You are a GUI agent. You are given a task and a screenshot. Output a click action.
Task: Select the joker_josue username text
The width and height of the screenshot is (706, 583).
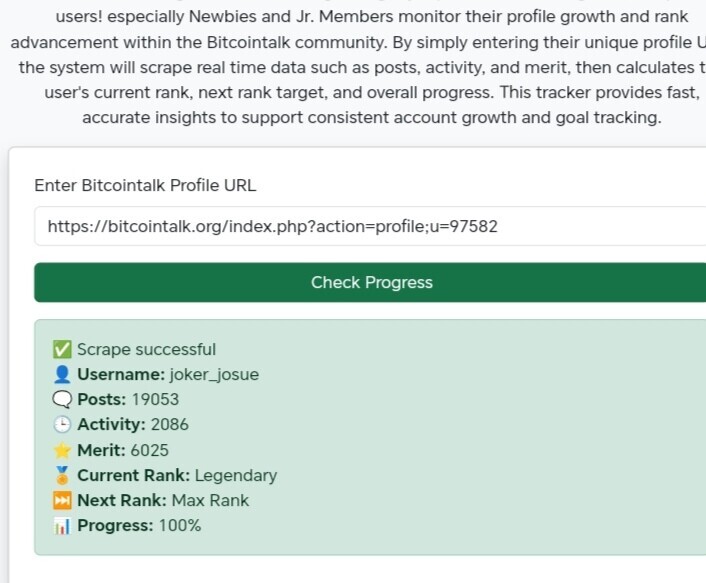click(x=214, y=375)
